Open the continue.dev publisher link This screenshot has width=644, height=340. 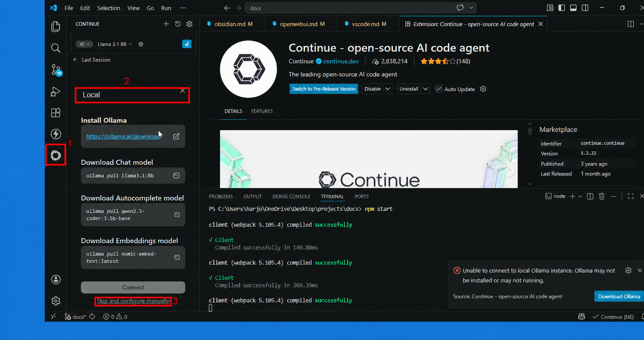pyautogui.click(x=341, y=61)
